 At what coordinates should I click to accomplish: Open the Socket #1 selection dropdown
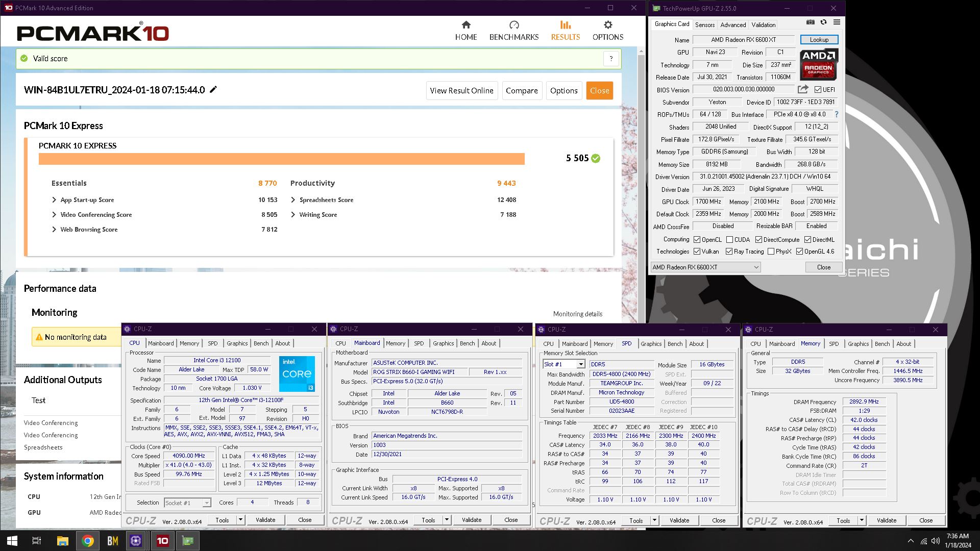click(x=187, y=503)
